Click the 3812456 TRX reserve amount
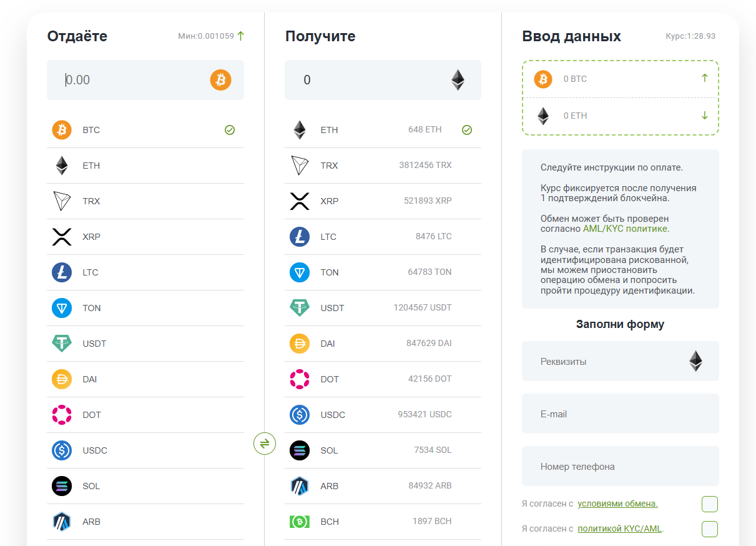The width and height of the screenshot is (756, 546). click(x=426, y=166)
